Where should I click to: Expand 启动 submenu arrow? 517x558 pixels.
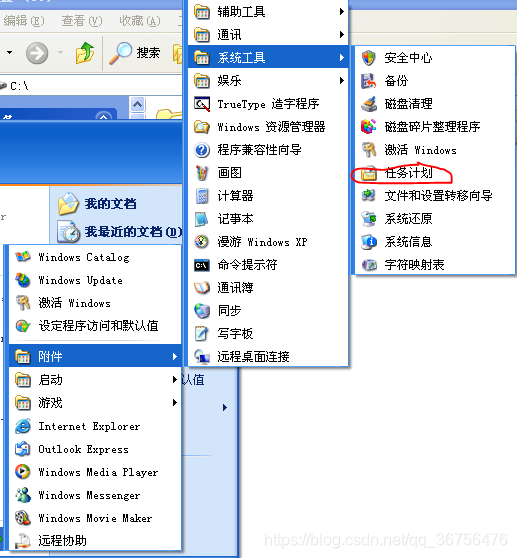coord(174,380)
